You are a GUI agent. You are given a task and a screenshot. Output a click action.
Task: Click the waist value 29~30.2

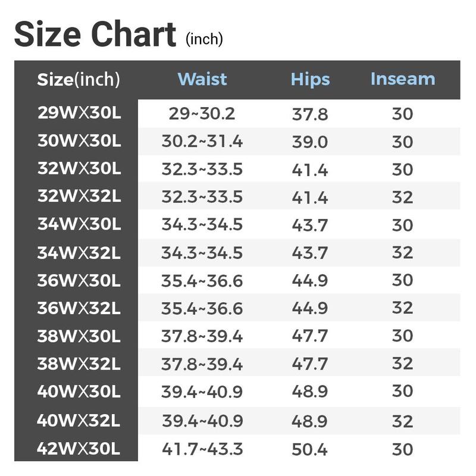(x=202, y=114)
